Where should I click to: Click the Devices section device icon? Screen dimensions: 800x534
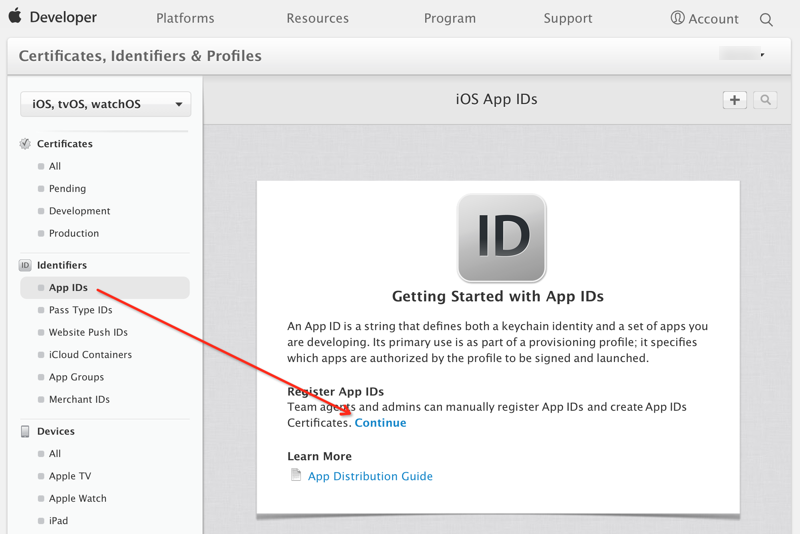(x=25, y=431)
